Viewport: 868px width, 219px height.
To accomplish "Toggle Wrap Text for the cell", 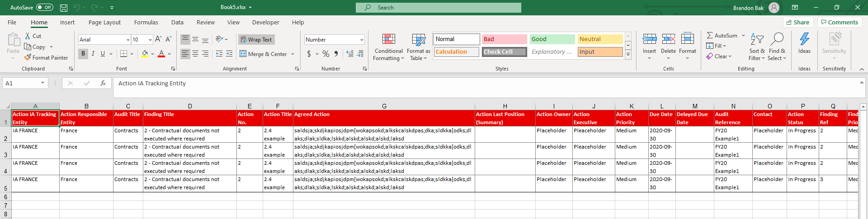I will pos(256,40).
